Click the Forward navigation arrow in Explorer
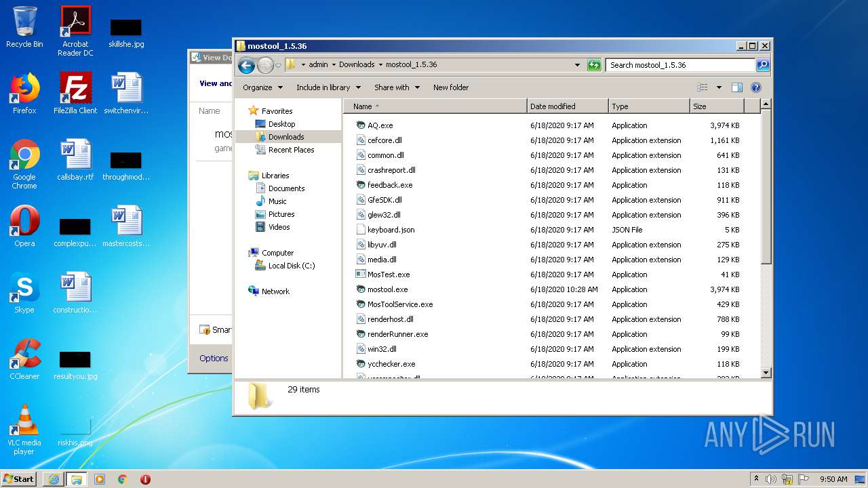This screenshot has height=488, width=868. (x=265, y=65)
